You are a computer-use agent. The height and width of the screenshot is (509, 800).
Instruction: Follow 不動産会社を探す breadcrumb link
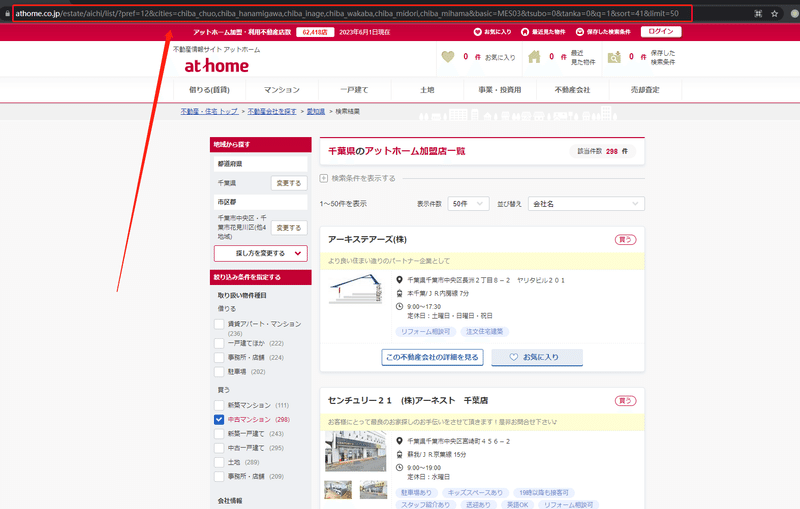[x=272, y=111]
